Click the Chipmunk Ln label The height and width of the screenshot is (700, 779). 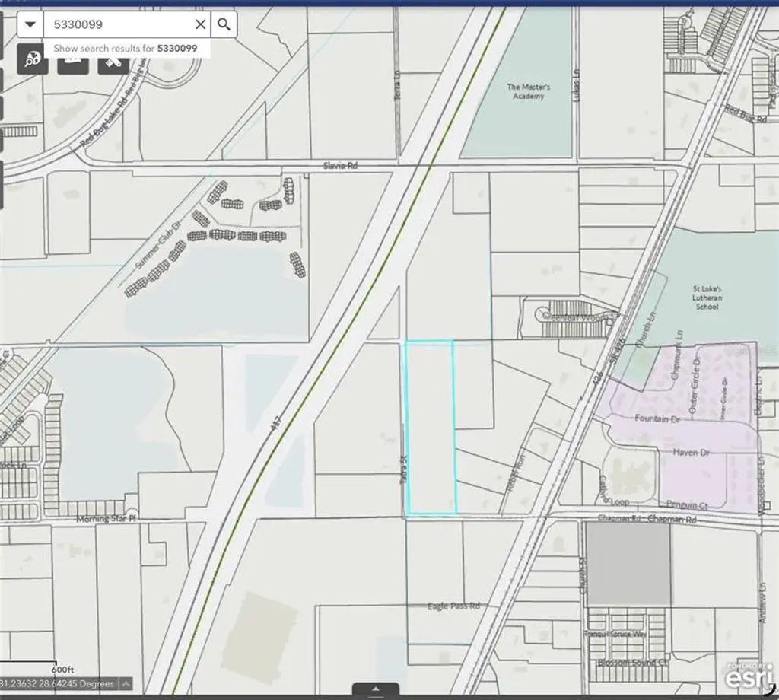point(676,355)
